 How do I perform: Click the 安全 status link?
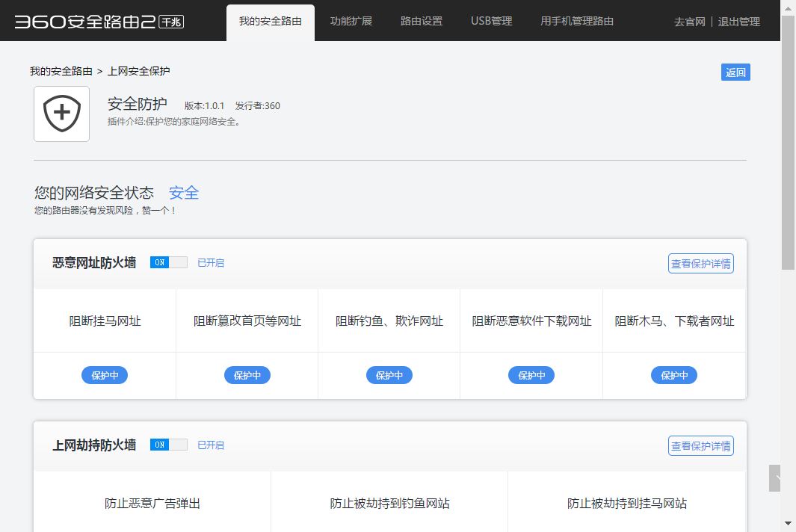pos(184,192)
